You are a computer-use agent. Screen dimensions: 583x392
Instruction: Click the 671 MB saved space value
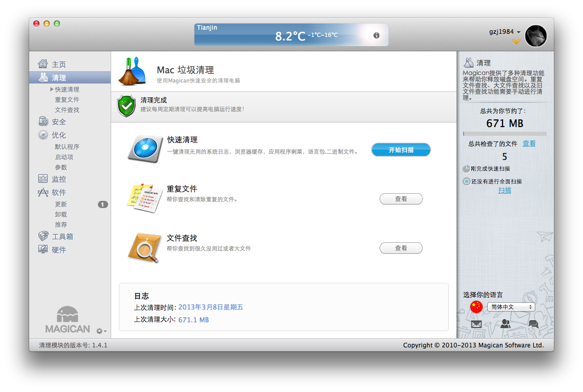pyautogui.click(x=505, y=123)
